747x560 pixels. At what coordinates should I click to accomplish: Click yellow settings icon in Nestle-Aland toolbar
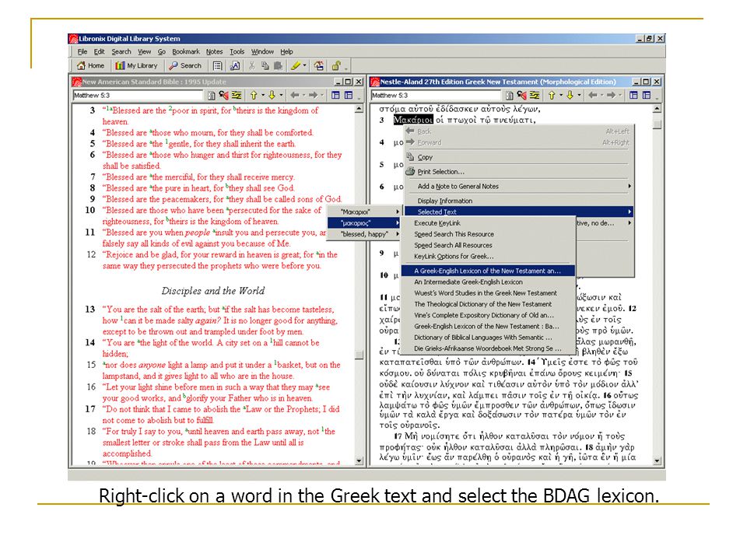[x=535, y=95]
